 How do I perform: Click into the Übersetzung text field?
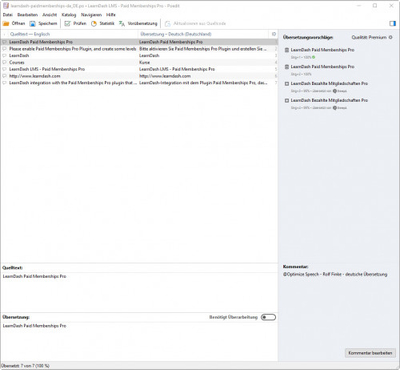(x=139, y=341)
